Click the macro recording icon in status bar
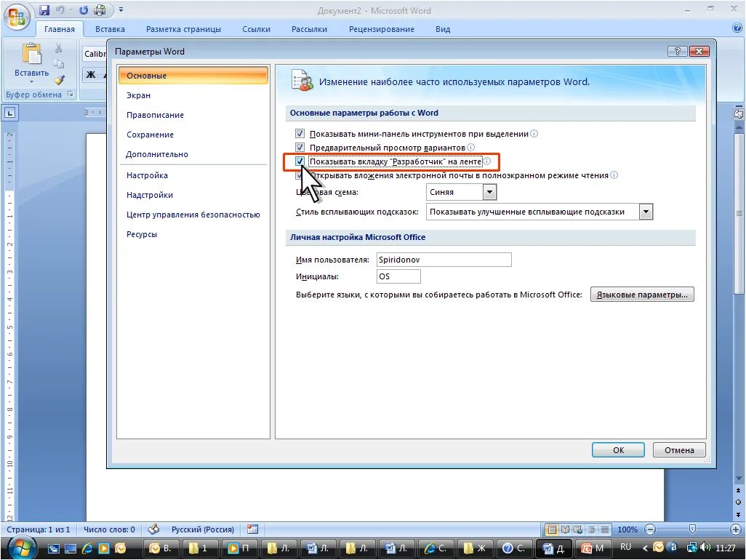 click(x=252, y=529)
